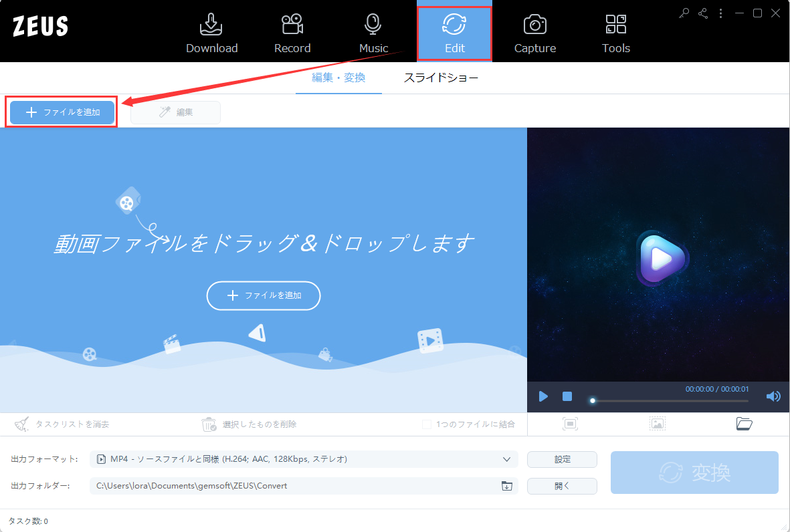Viewport: 790px width, 532px height.
Task: Switch to the スライドショー tab
Action: 441,78
